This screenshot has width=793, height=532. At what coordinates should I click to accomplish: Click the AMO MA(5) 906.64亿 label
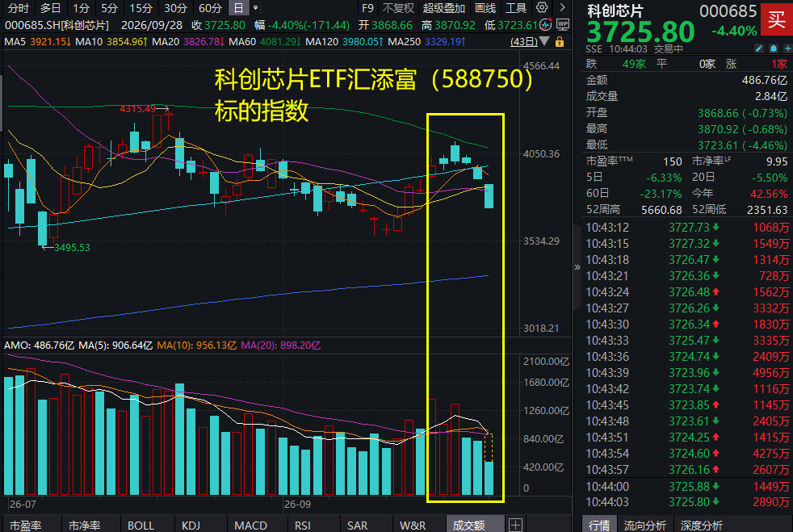pyautogui.click(x=115, y=346)
